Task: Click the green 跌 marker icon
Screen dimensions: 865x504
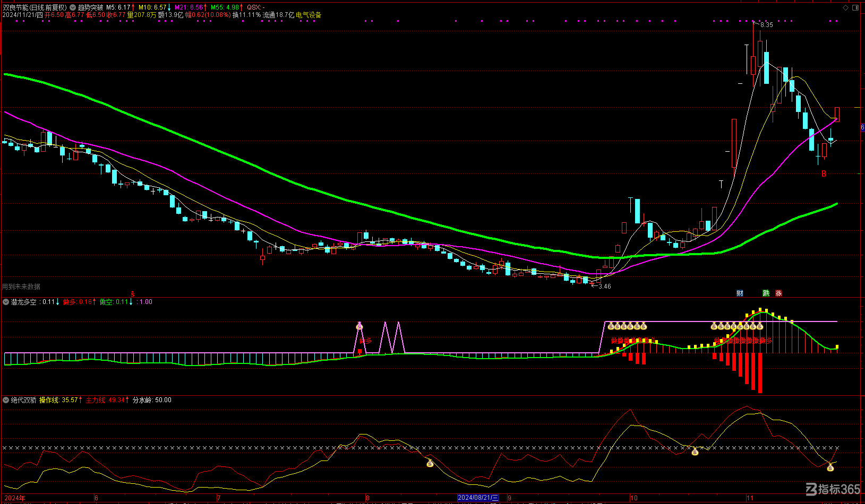Action: tap(766, 293)
